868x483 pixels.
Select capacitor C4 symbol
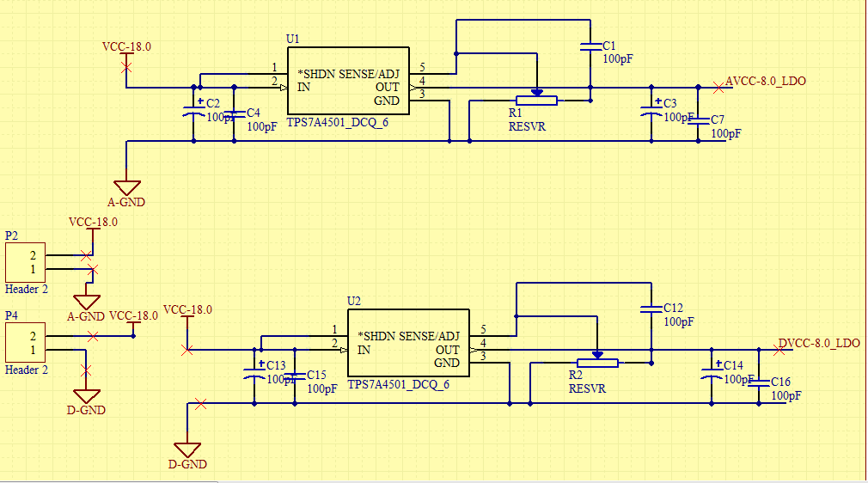tap(234, 114)
